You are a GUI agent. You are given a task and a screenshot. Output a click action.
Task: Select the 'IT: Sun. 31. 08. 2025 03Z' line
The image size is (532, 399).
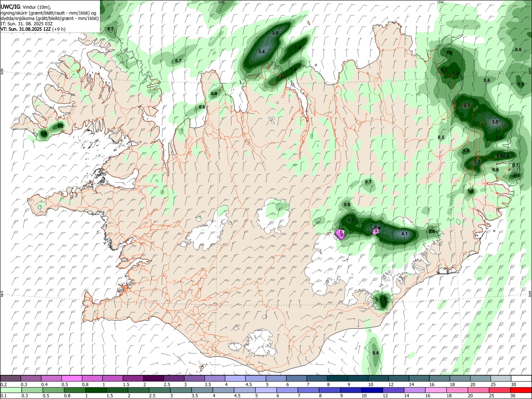27,24
